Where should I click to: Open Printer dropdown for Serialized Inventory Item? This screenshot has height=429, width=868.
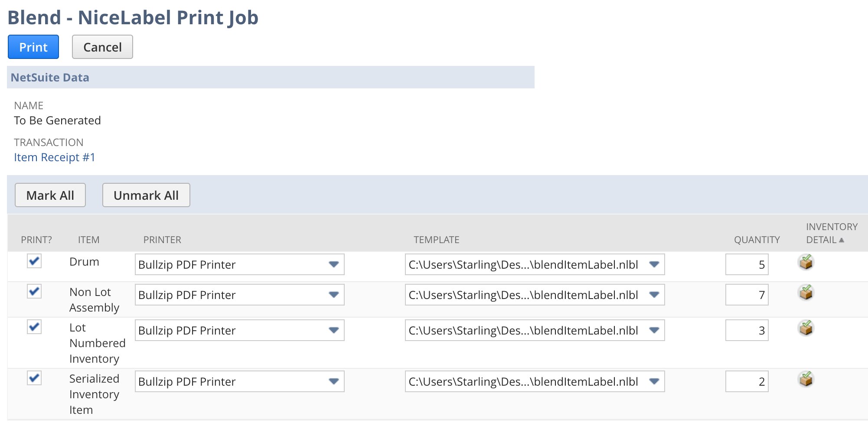(x=333, y=381)
